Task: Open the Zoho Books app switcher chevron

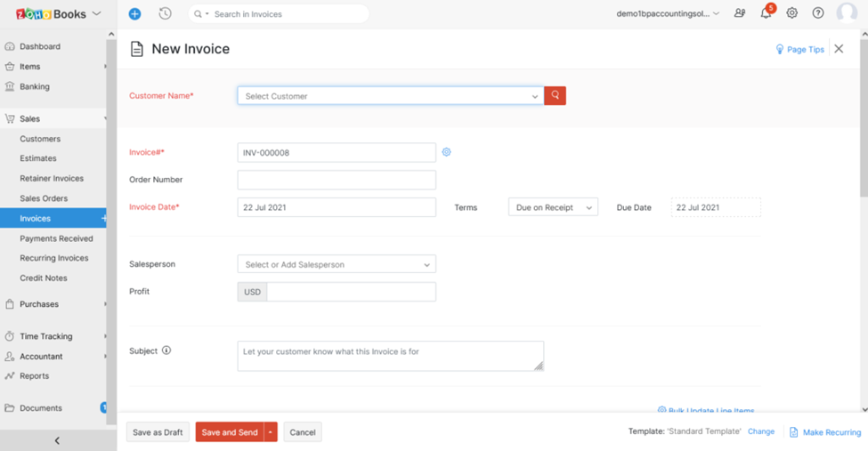Action: (x=96, y=13)
